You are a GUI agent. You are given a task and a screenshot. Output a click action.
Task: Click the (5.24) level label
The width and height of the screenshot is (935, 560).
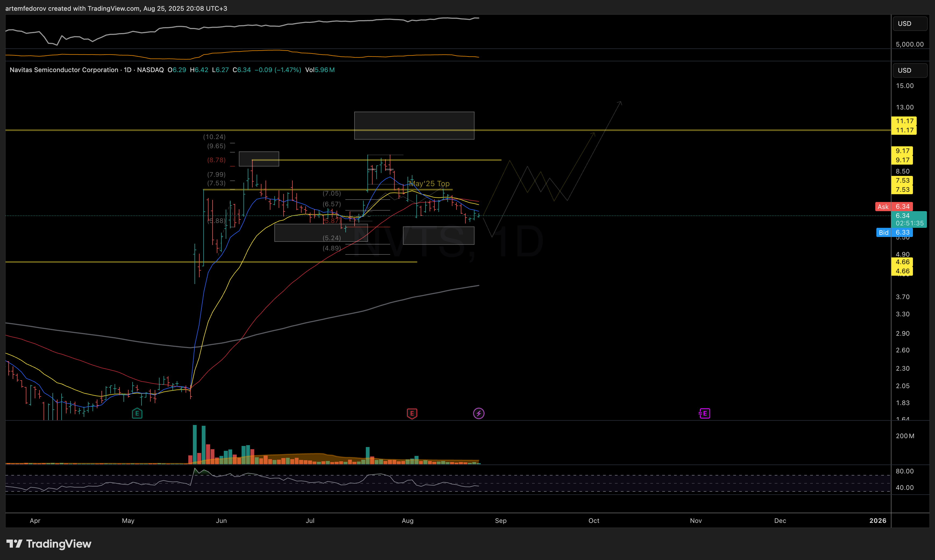(332, 238)
